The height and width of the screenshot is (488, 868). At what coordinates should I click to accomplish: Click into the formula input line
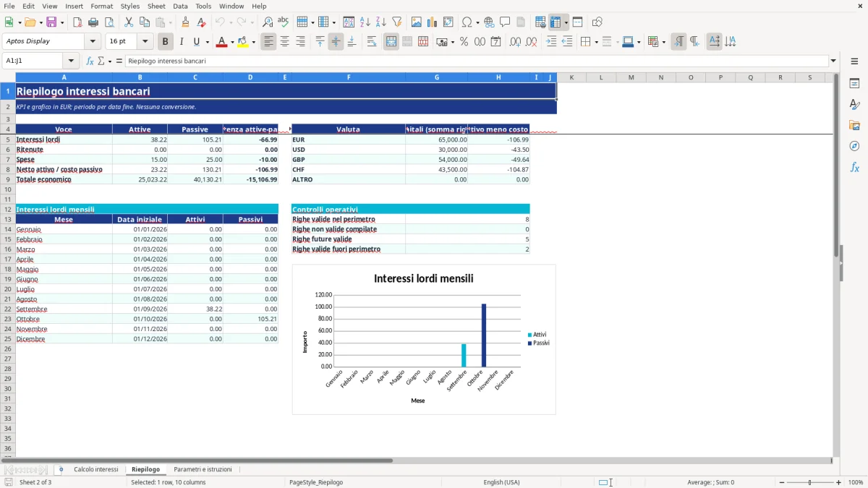coord(476,61)
